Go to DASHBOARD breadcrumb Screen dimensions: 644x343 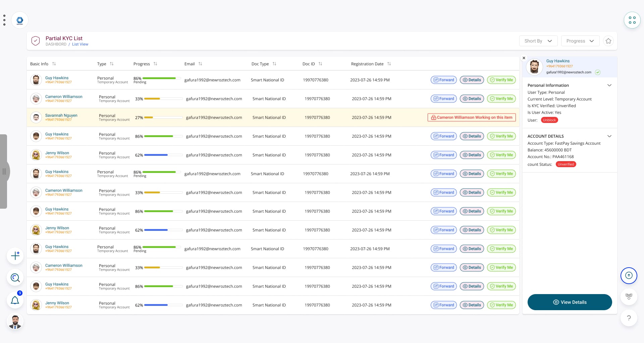pyautogui.click(x=56, y=44)
